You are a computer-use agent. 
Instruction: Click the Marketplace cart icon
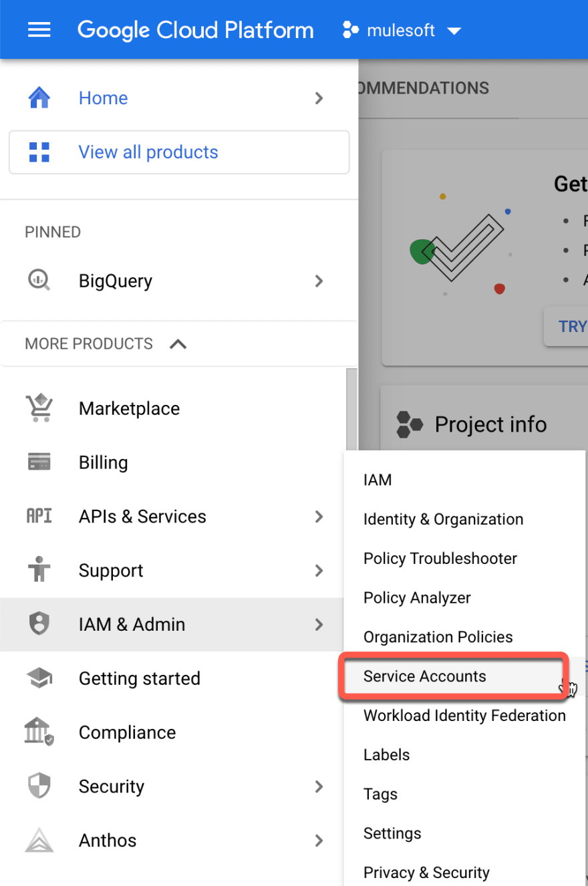(x=39, y=408)
